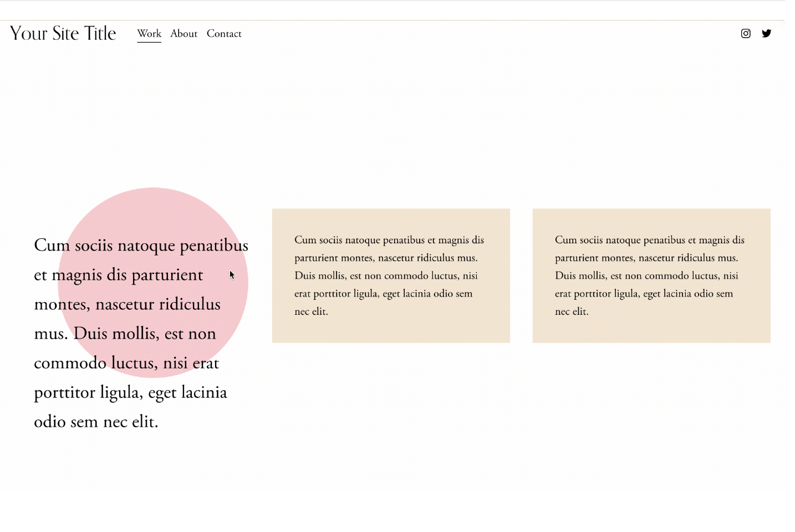Click the words 'odio sem nec elit'
The image size is (795, 532).
click(96, 421)
